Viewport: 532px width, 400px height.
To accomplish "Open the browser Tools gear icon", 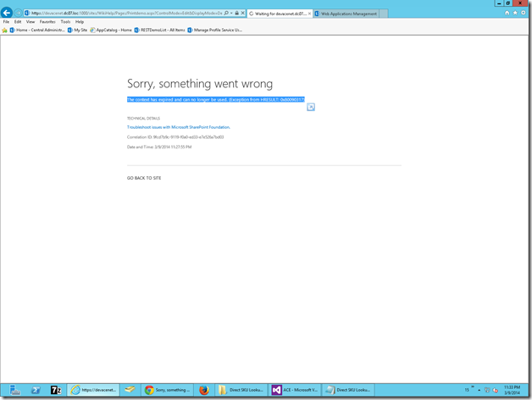I will [x=524, y=13].
